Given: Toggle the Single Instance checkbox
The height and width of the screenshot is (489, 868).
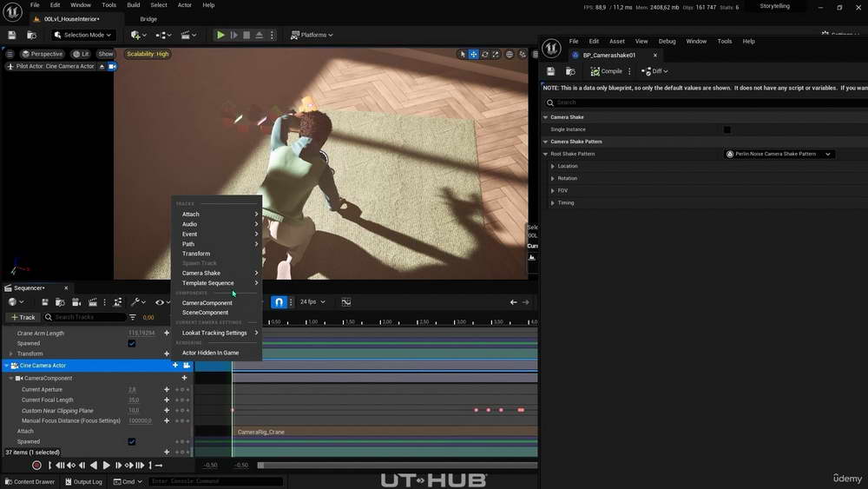Looking at the screenshot, I should [x=727, y=129].
